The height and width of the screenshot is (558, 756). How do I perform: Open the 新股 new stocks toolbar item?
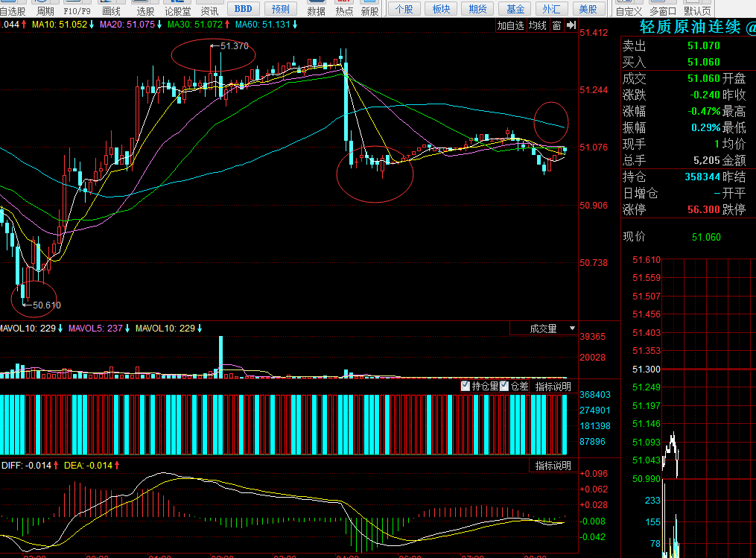pos(369,7)
